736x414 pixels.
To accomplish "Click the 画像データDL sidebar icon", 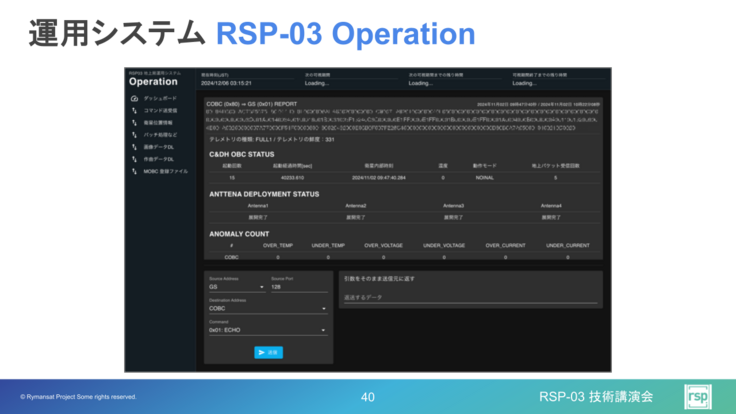I will tap(133, 146).
